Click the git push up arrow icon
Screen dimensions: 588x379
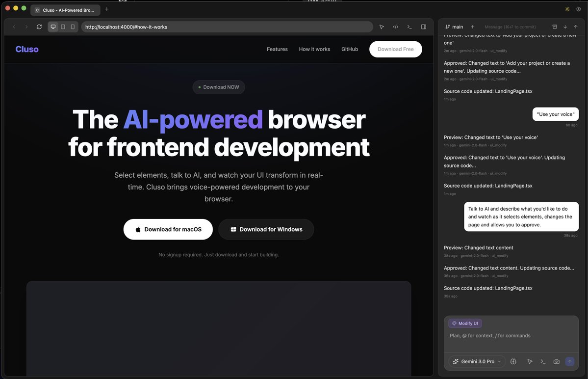575,27
